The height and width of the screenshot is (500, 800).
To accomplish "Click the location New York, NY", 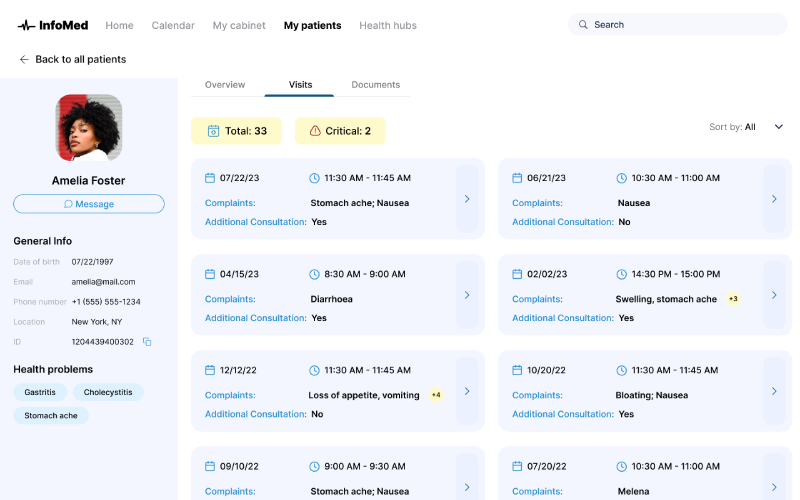I will pos(97,322).
